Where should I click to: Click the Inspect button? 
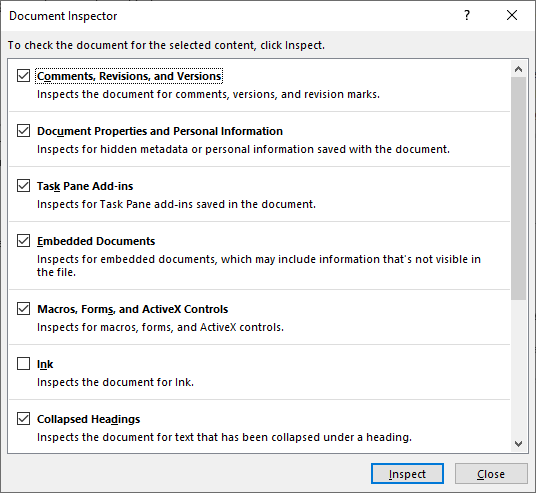(x=407, y=474)
